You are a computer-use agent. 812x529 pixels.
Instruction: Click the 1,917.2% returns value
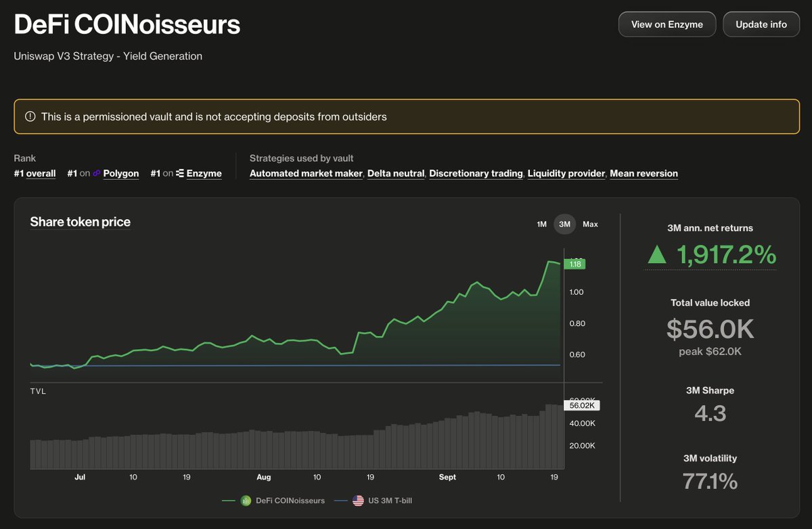[726, 254]
